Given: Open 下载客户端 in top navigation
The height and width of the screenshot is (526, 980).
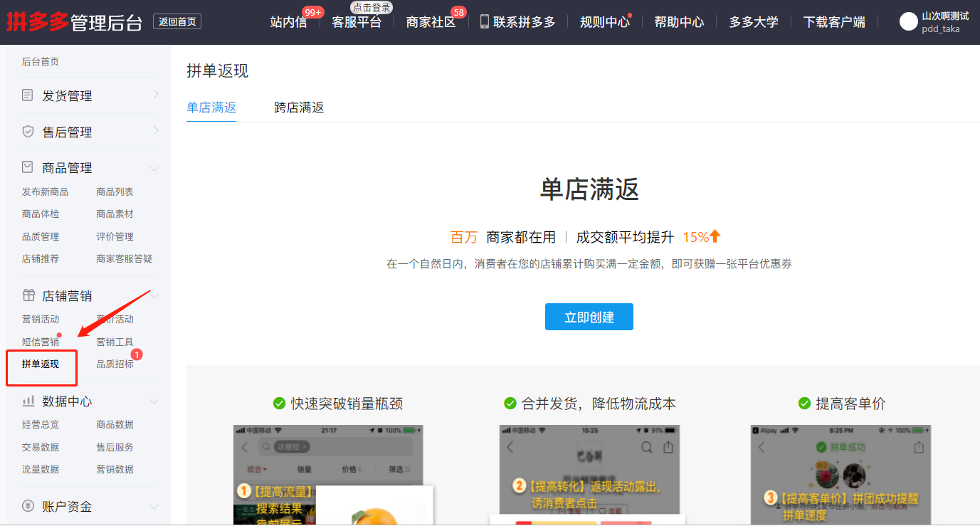Looking at the screenshot, I should pyautogui.click(x=834, y=22).
